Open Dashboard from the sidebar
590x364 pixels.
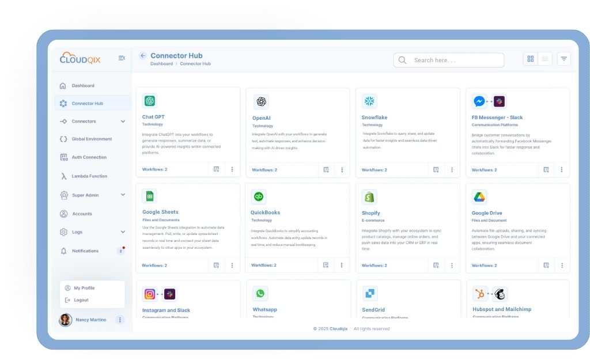pyautogui.click(x=82, y=86)
